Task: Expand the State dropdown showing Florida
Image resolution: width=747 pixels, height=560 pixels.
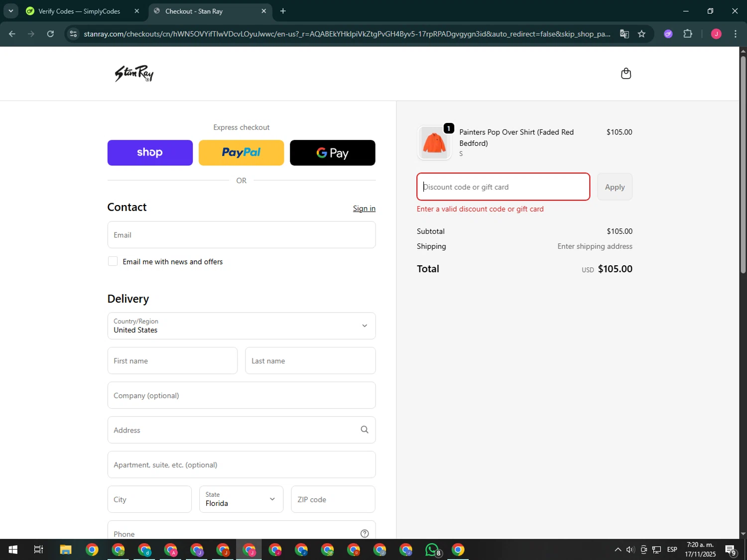Action: point(242,499)
